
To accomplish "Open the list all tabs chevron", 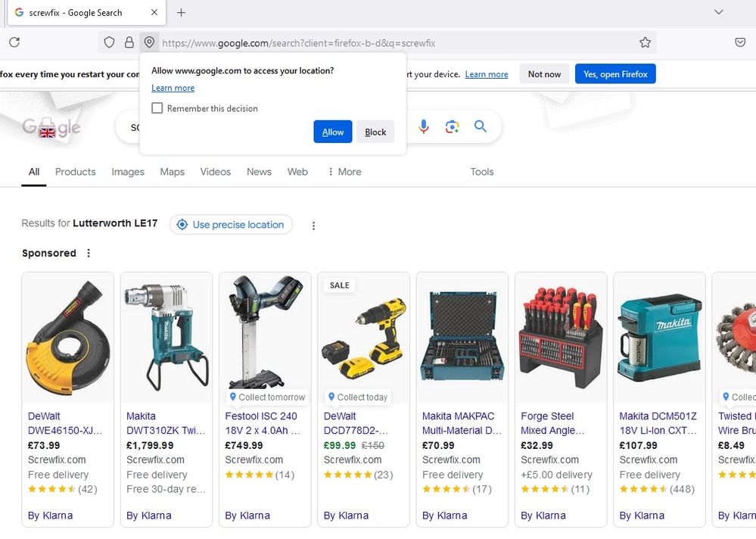I will 719,13.
